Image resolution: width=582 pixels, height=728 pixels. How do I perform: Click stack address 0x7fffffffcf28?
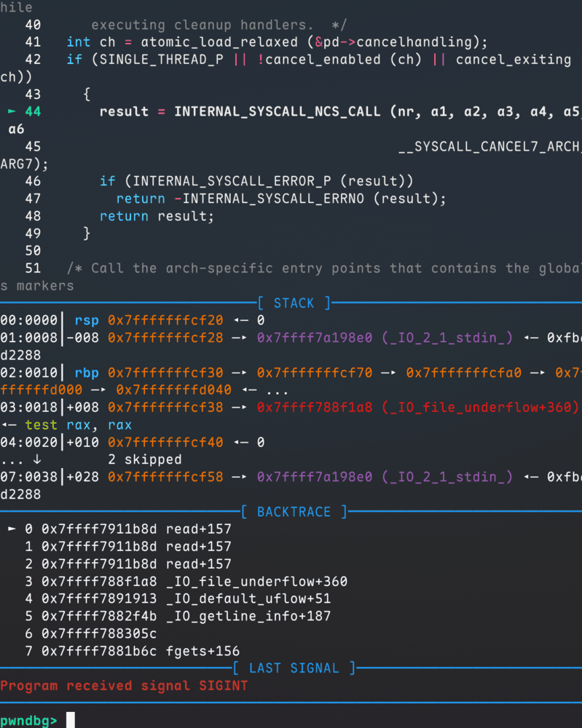tap(165, 338)
